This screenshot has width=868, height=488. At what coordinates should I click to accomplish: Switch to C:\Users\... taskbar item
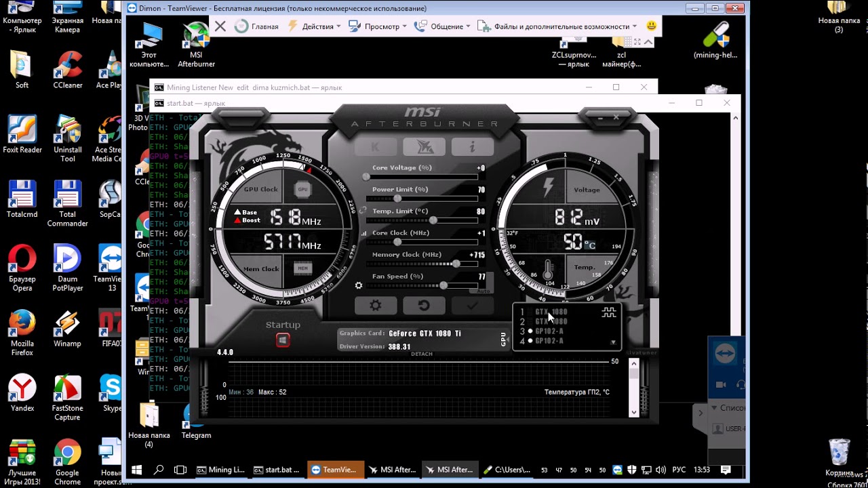(x=507, y=470)
